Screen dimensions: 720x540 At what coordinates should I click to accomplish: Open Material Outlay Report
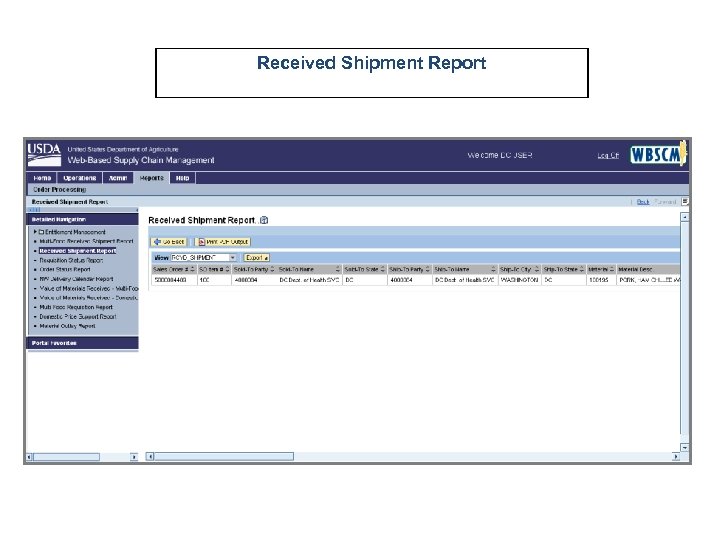pyautogui.click(x=68, y=326)
